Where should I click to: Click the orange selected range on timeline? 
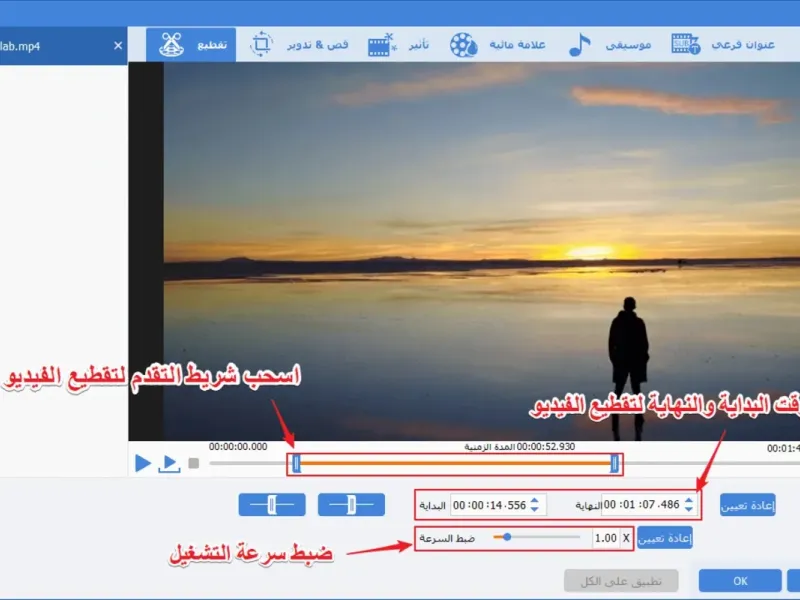[x=456, y=463]
